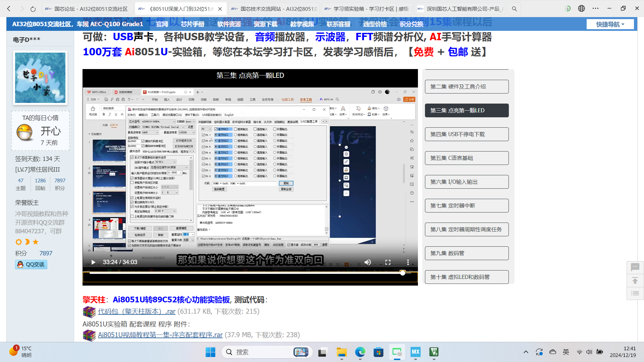Screen dimensions: 644x362
Task: Open 积分兑换 in the nav bar
Action: point(412,24)
